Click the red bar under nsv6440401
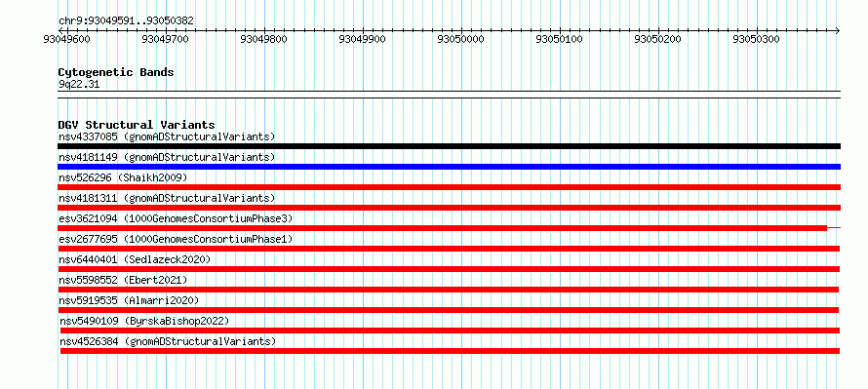The width and height of the screenshot is (868, 389). coord(449,269)
